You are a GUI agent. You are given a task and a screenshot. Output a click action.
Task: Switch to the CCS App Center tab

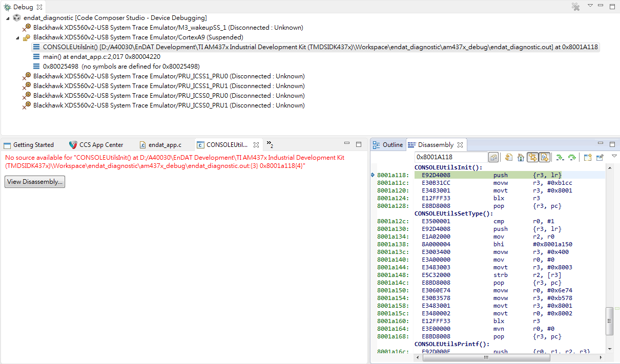pyautogui.click(x=97, y=145)
